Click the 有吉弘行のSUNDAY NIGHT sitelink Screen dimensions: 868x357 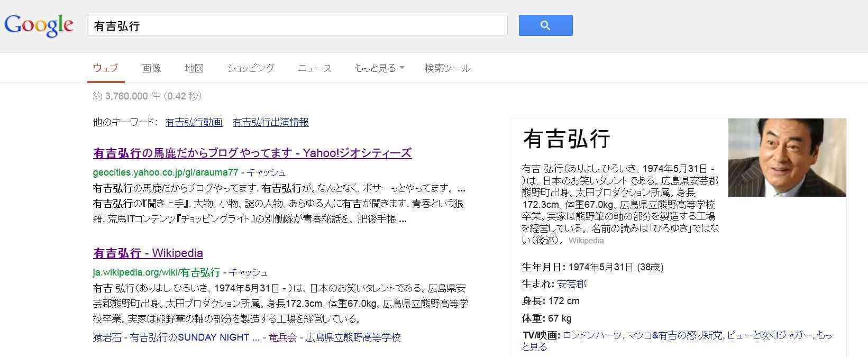[195, 337]
